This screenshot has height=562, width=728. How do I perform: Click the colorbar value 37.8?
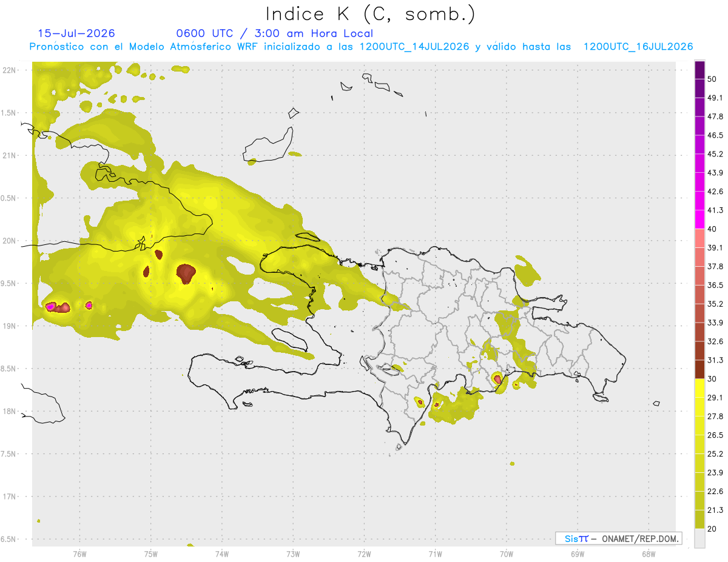[x=715, y=266]
